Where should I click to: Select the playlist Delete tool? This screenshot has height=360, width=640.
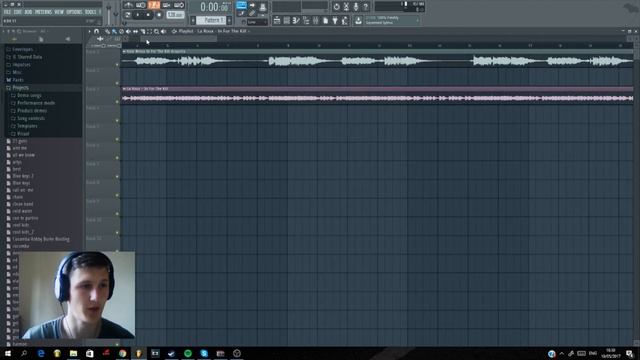pos(121,31)
